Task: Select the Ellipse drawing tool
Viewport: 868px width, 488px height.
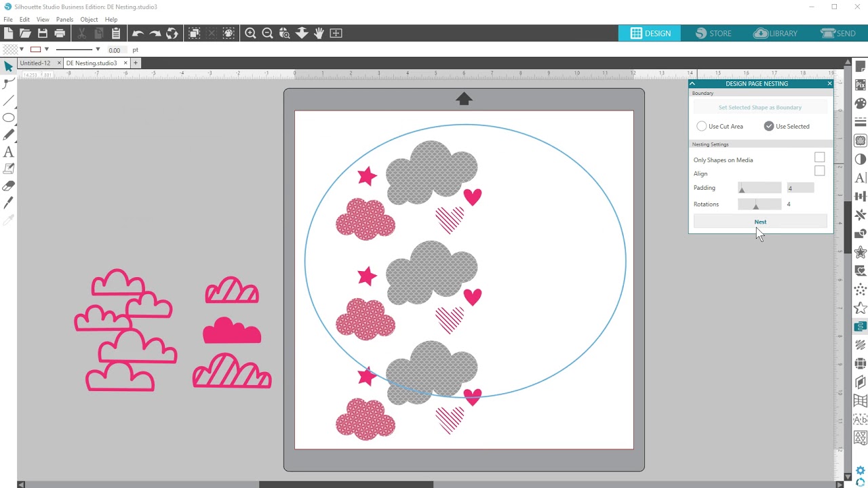Action: pos(8,118)
